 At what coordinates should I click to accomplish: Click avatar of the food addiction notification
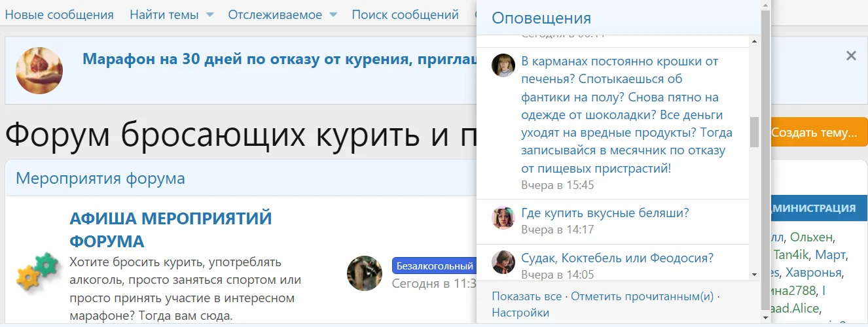point(503,65)
